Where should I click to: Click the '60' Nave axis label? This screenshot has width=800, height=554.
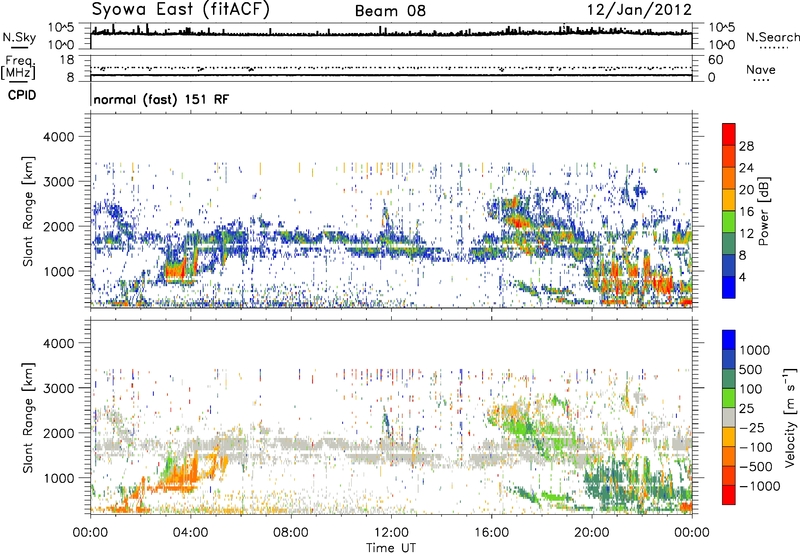coord(715,60)
